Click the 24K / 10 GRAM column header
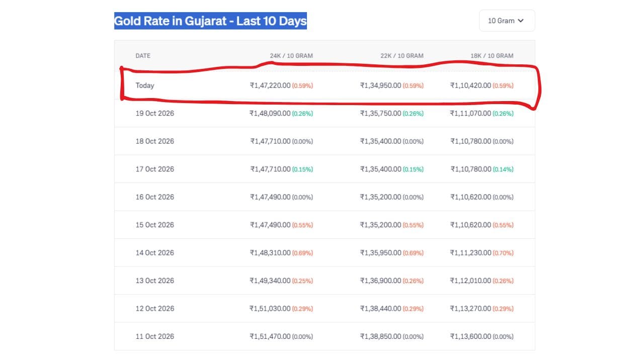The width and height of the screenshot is (644, 362). pyautogui.click(x=291, y=56)
